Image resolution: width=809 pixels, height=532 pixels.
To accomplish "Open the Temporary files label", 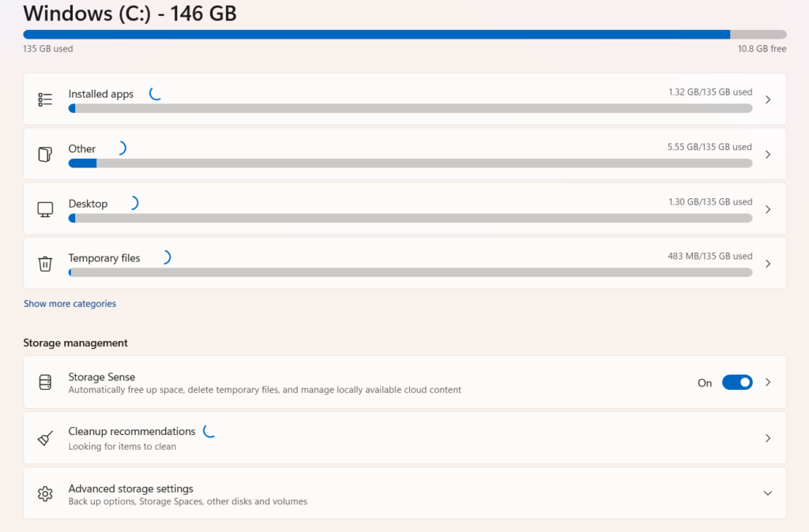I will [x=104, y=258].
